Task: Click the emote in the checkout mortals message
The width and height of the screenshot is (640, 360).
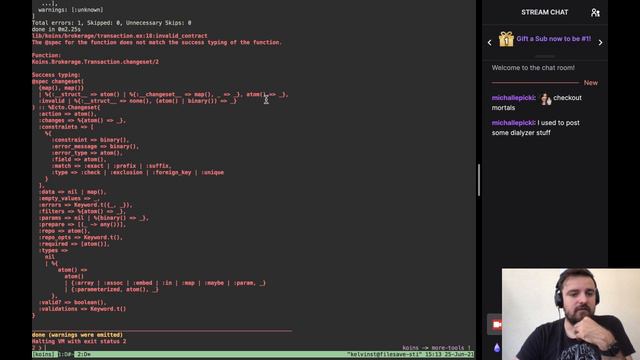Action: [546, 99]
